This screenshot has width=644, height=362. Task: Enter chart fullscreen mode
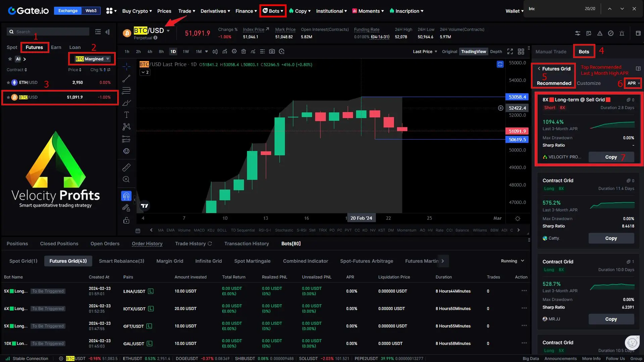click(510, 51)
